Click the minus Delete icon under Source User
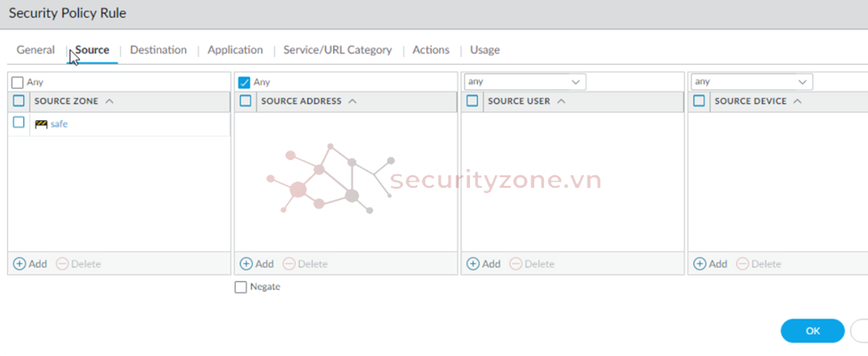The height and width of the screenshot is (356, 868). pos(516,263)
